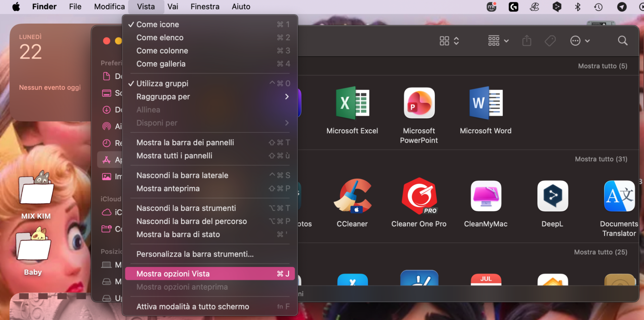Open Microsoft PowerPoint app icon
This screenshot has width=644, height=320.
pos(419,103)
